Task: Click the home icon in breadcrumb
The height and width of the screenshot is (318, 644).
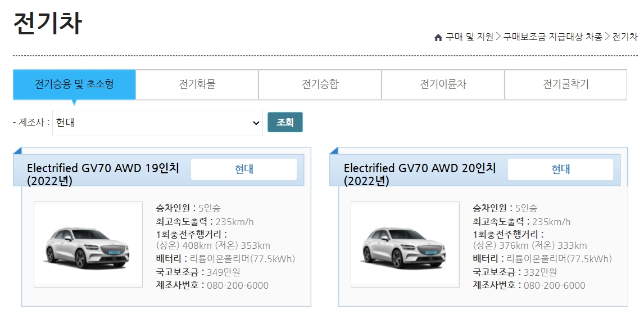Action: [438, 38]
